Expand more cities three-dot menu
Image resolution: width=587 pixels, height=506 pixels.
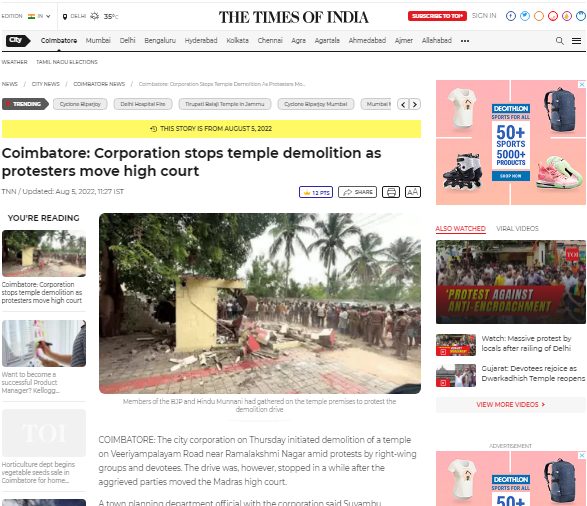[x=465, y=41]
